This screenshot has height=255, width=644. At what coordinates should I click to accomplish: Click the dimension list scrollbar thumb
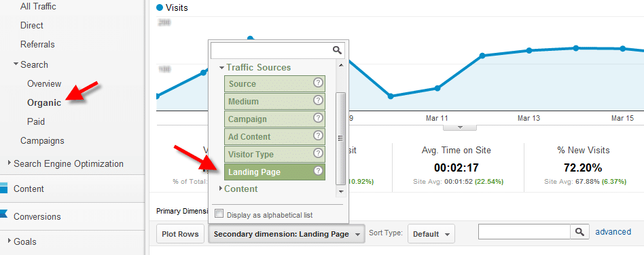340,138
